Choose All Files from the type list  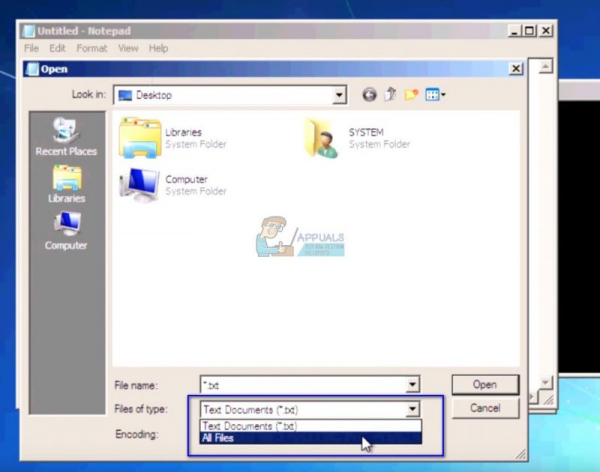point(311,438)
